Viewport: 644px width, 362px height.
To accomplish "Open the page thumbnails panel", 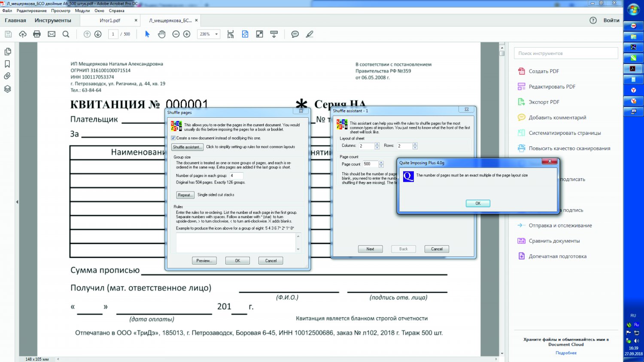I will click(x=7, y=52).
